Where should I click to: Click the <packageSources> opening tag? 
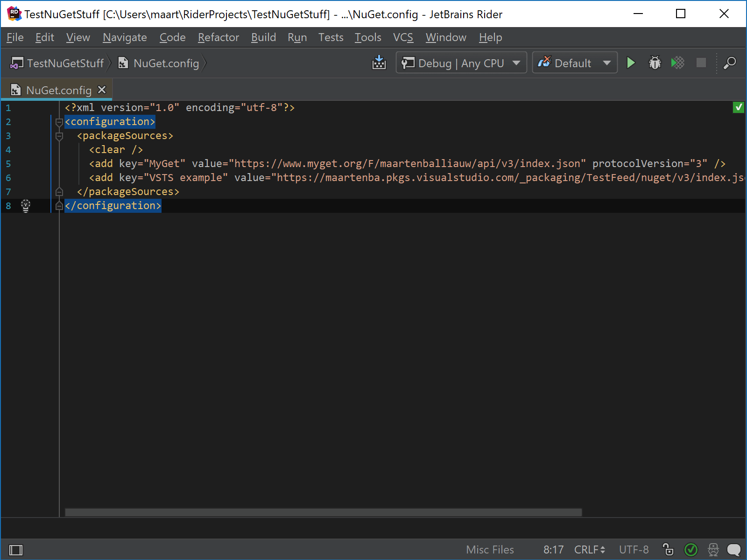click(x=125, y=136)
